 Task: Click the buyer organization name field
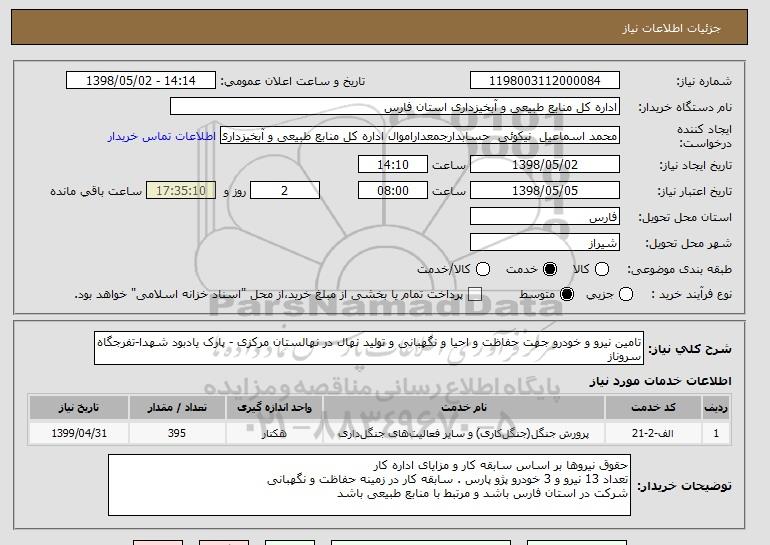pyautogui.click(x=395, y=107)
